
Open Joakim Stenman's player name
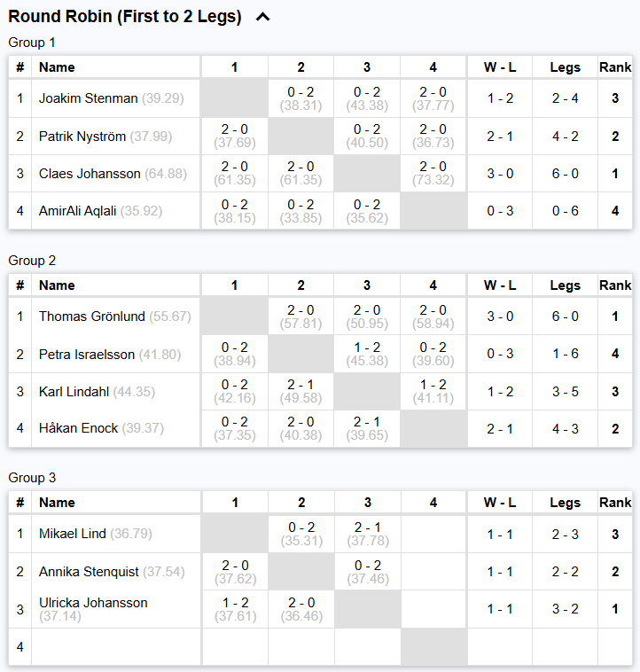[88, 98]
